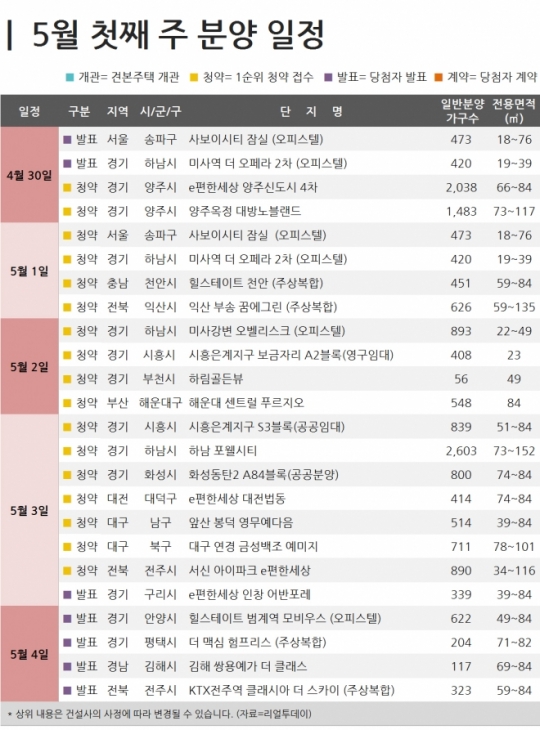Click '화성동탄2 A84블록(공공분양)' complex name
540x730 pixels.
pyautogui.click(x=263, y=475)
